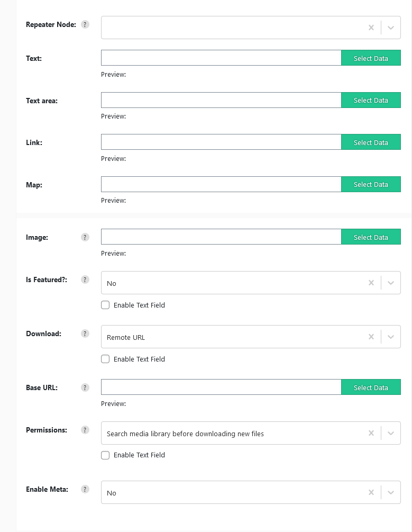The width and height of the screenshot is (412, 532).
Task: Click help icon beside Image label
Action: 85,237
